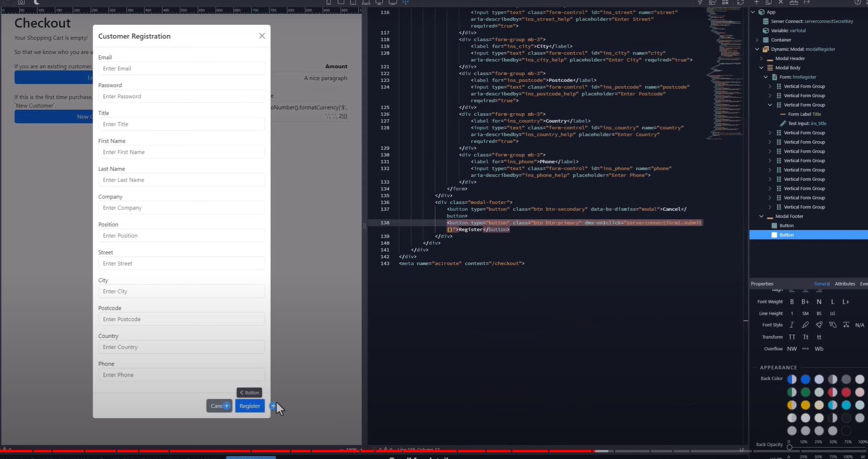Expand the Modal Header node
The height and width of the screenshot is (459, 868).
[761, 59]
